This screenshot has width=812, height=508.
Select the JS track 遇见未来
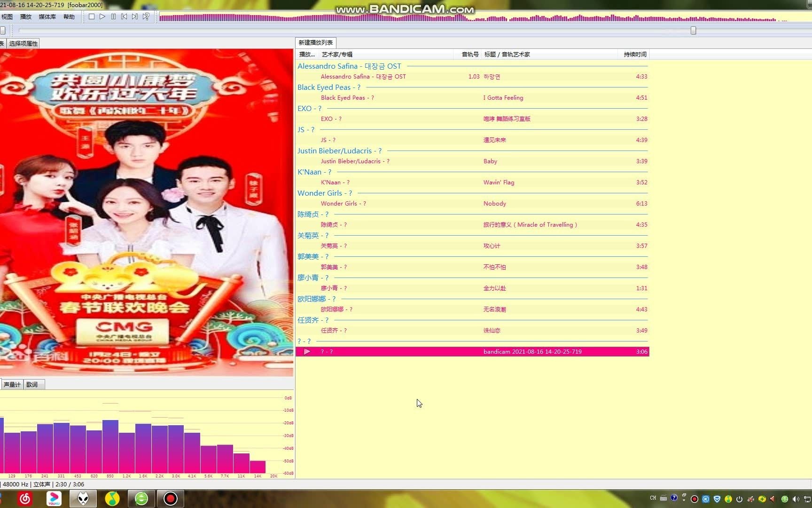click(472, 140)
